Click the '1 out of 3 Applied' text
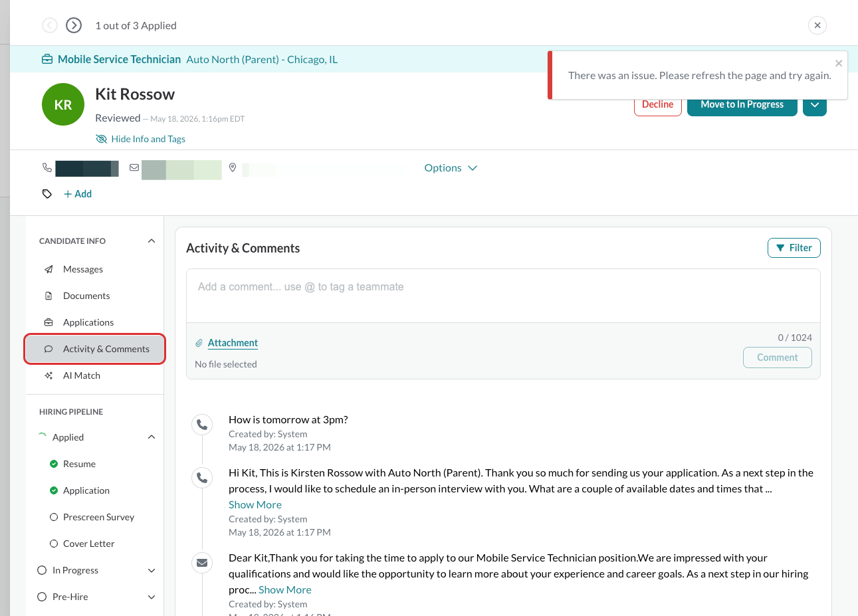The width and height of the screenshot is (858, 616). pyautogui.click(x=136, y=25)
